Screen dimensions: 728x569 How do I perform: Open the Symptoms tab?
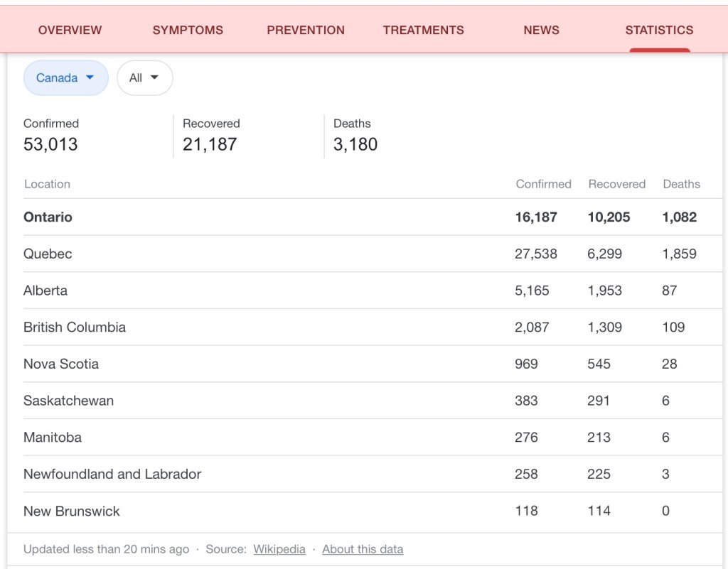coord(188,31)
